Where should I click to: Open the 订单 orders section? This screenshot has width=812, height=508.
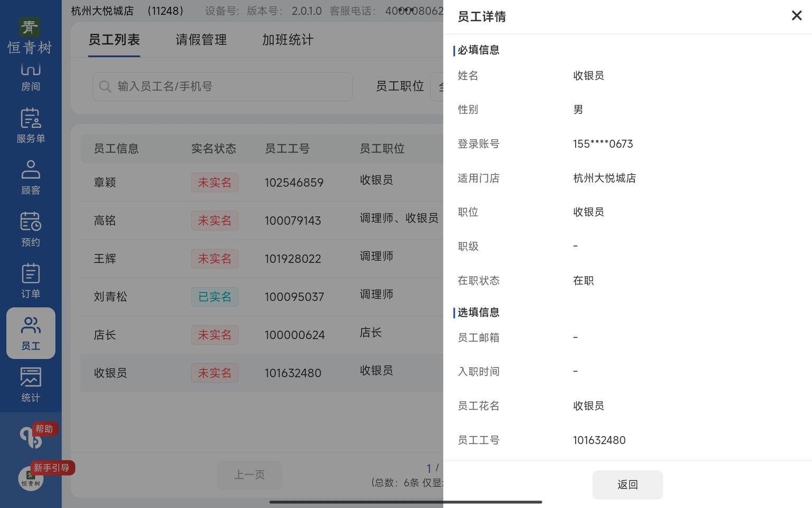pyautogui.click(x=31, y=282)
